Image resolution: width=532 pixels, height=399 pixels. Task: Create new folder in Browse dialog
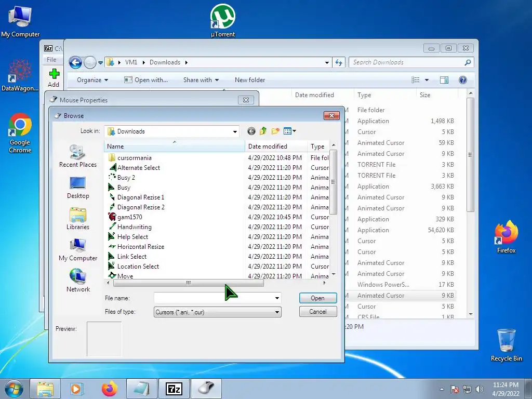pos(275,131)
